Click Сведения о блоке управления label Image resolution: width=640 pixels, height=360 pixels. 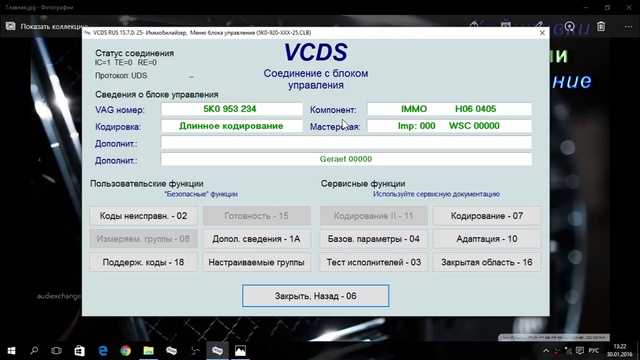(x=157, y=95)
